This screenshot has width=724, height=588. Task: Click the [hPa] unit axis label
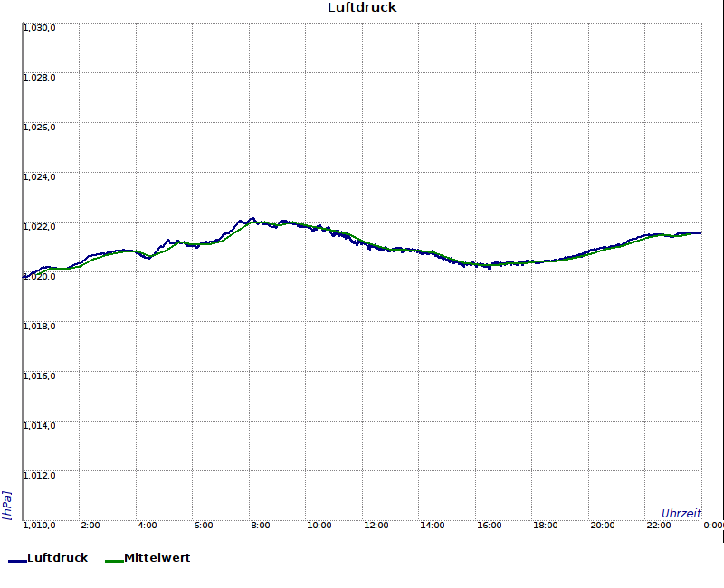(6, 506)
